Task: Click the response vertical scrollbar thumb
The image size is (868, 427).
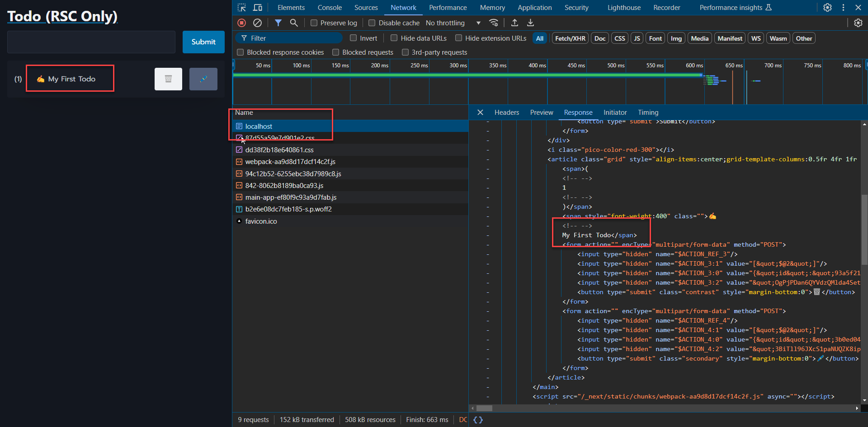Action: [x=864, y=230]
